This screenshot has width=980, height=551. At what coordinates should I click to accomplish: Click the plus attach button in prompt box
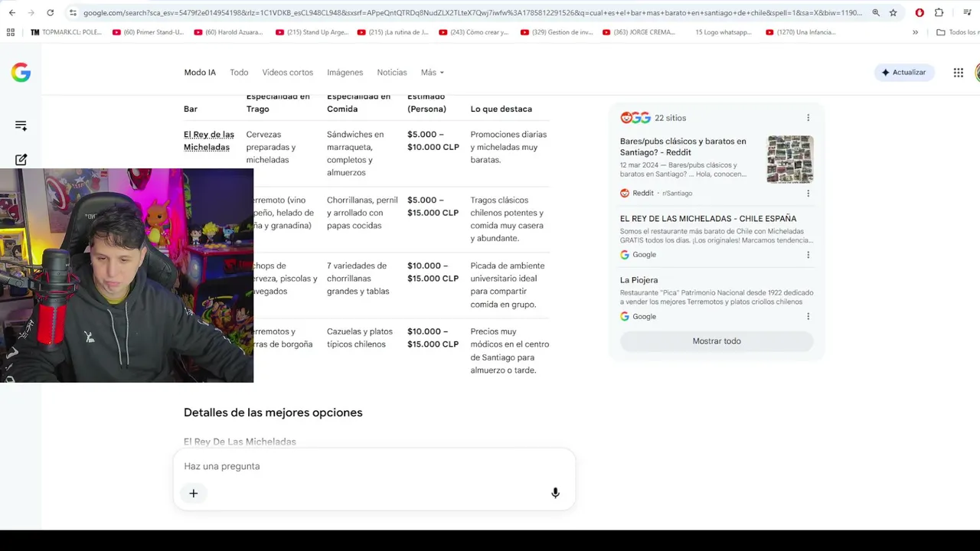click(194, 494)
